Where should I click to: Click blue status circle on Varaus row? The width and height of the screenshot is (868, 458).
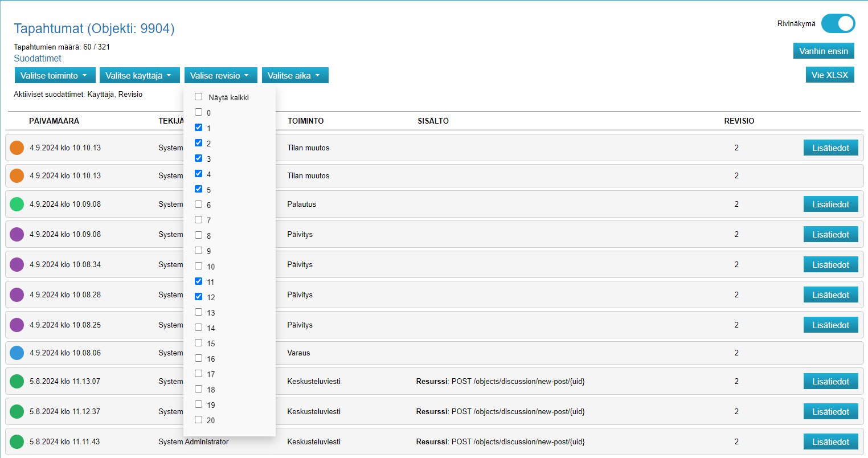click(17, 353)
